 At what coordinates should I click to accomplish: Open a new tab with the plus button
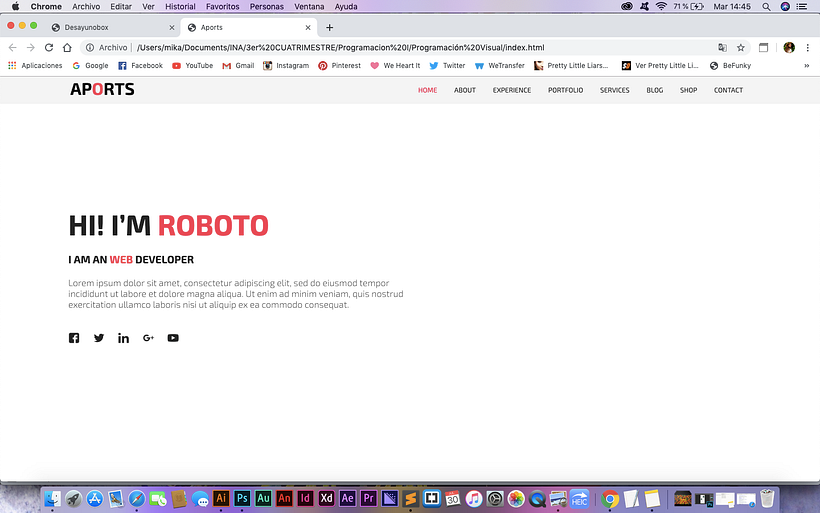pos(329,28)
